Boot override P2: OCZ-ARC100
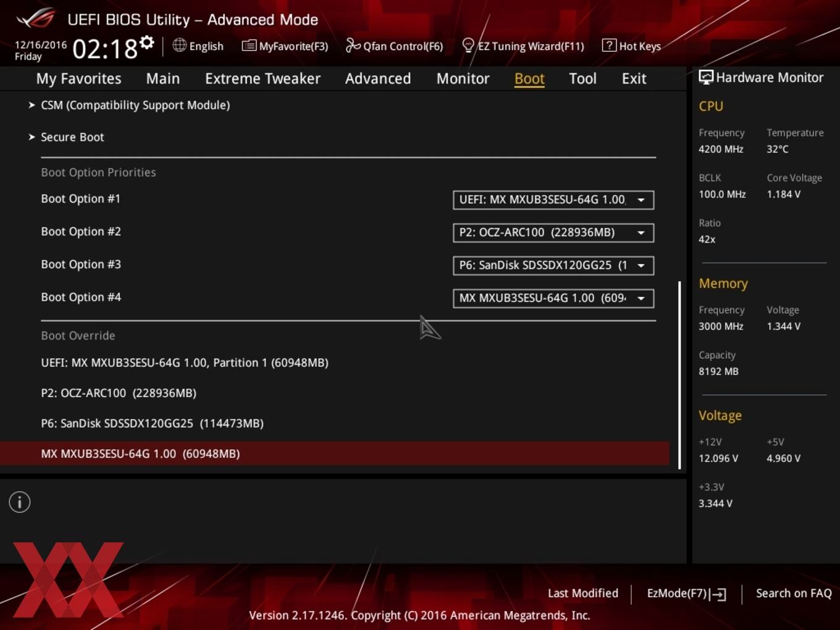Screen dimensions: 840x630 click(119, 393)
